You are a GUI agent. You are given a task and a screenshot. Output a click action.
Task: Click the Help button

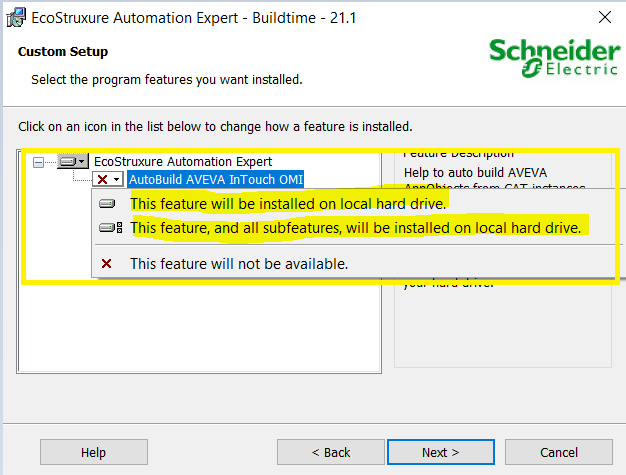coord(94,452)
